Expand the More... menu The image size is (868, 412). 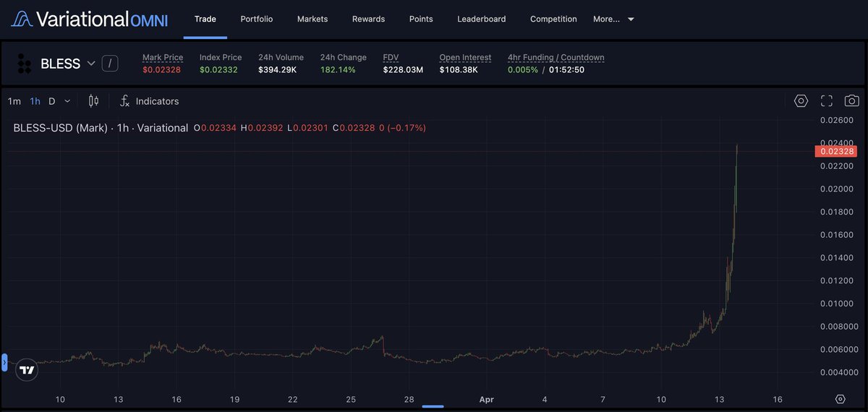tap(613, 19)
